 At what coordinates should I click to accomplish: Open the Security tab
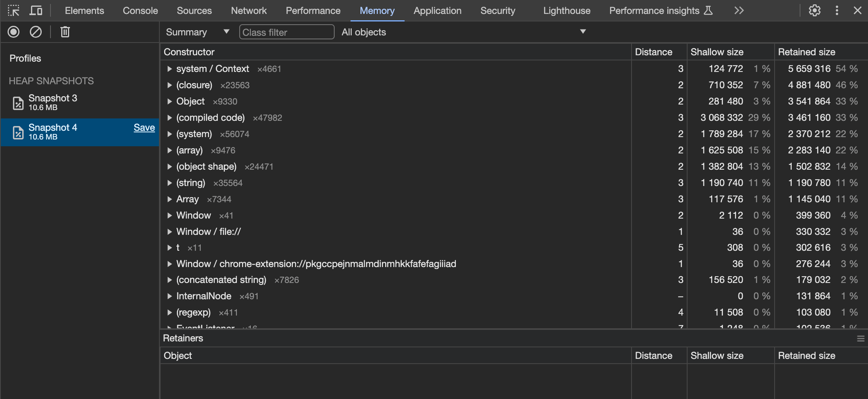click(498, 11)
